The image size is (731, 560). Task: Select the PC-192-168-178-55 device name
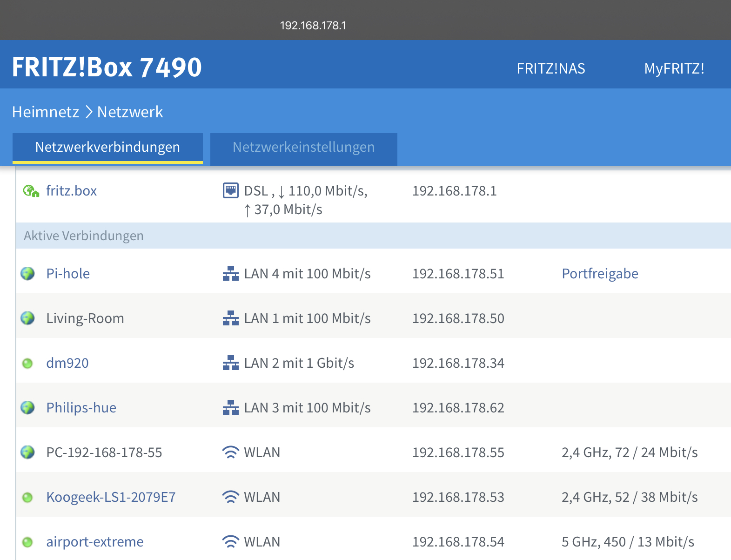[104, 452]
